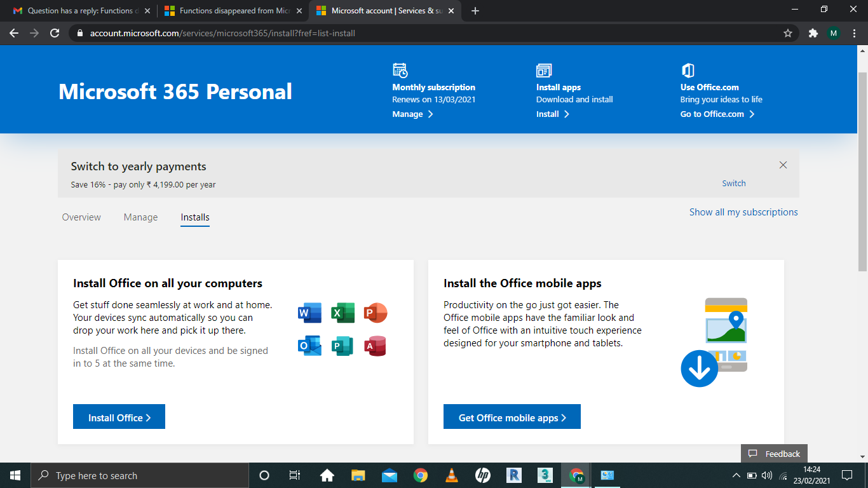Launch File Explorer from the taskbar
The image size is (868, 488).
pyautogui.click(x=358, y=475)
